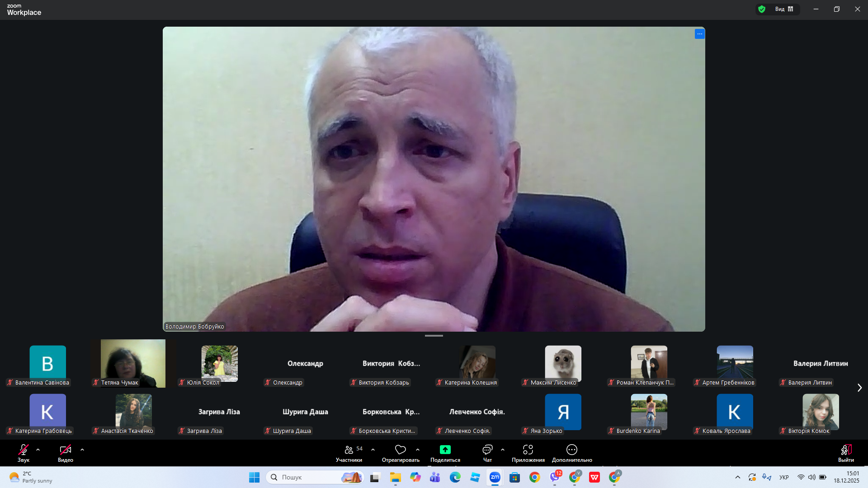Image resolution: width=868 pixels, height=488 pixels.
Task: Open the View layout menu
Action: tap(784, 9)
